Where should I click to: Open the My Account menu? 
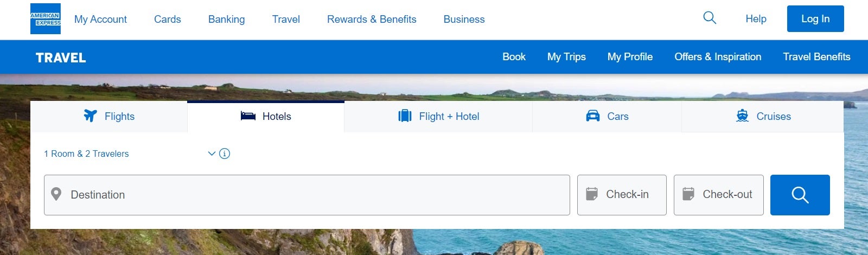100,20
